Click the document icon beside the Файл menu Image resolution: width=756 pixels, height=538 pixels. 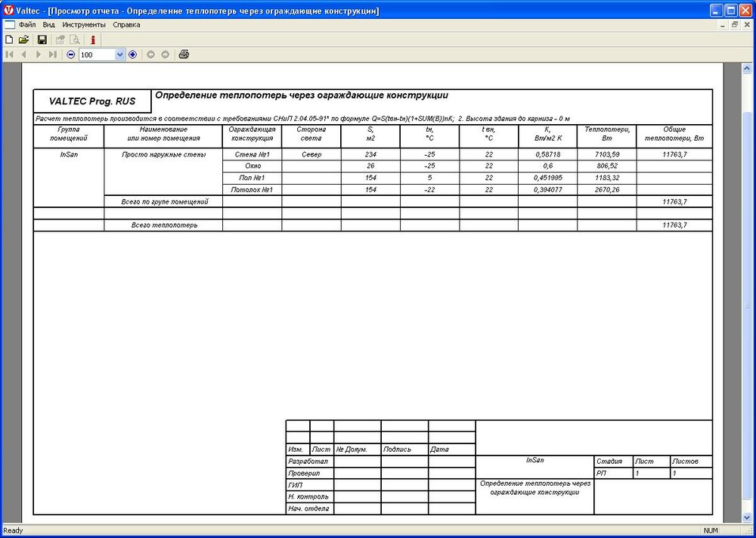10,25
